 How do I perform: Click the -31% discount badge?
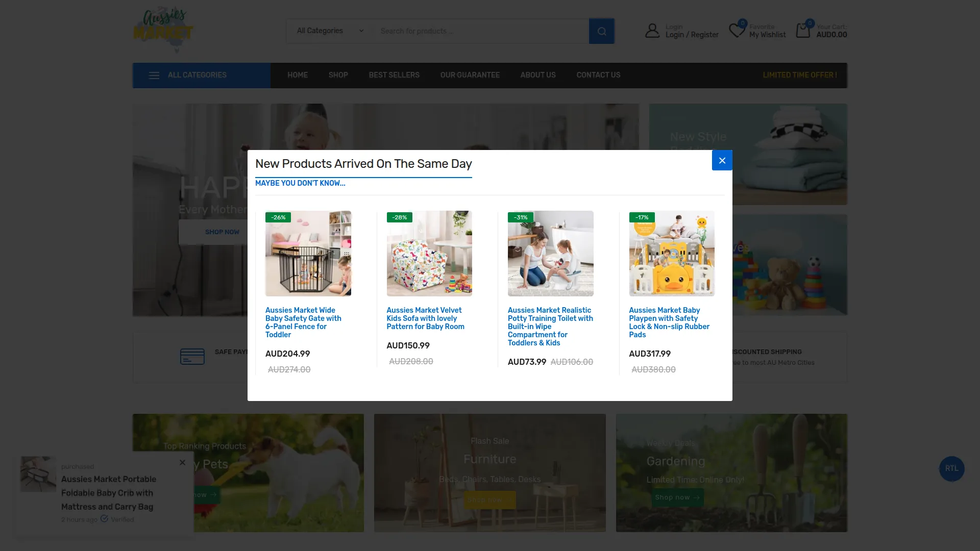(x=521, y=217)
